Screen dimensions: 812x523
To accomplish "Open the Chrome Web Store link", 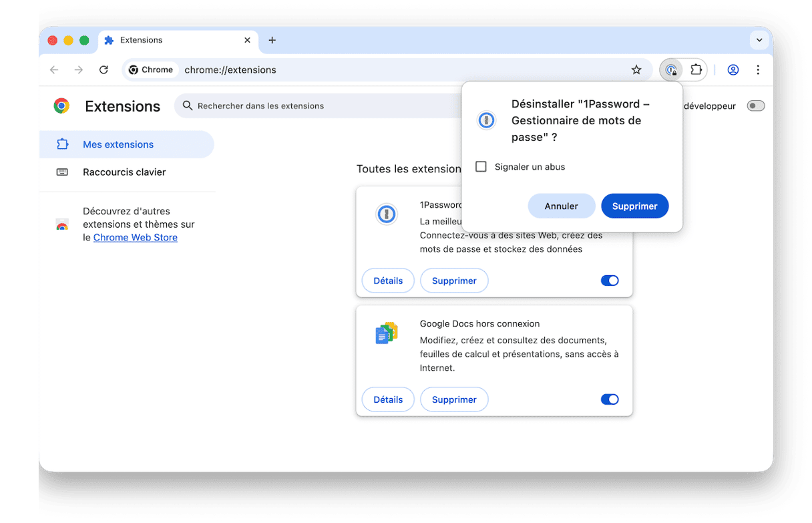I will pyautogui.click(x=135, y=237).
